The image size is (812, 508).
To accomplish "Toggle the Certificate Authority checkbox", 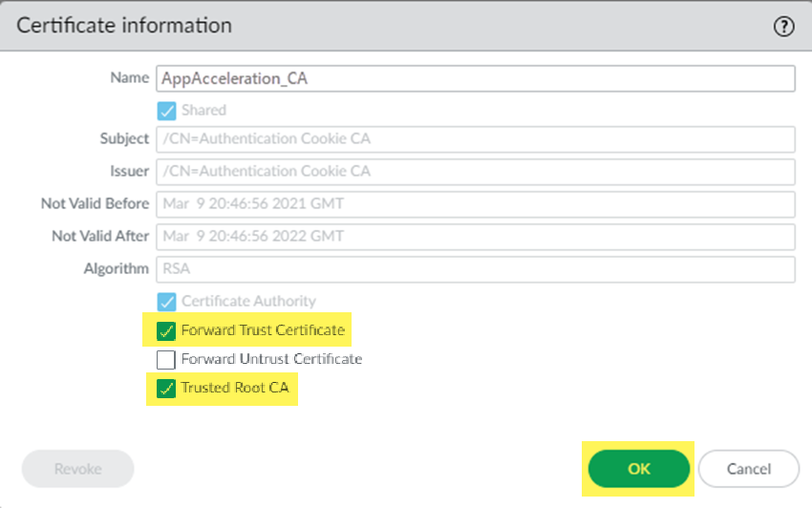I will point(166,301).
